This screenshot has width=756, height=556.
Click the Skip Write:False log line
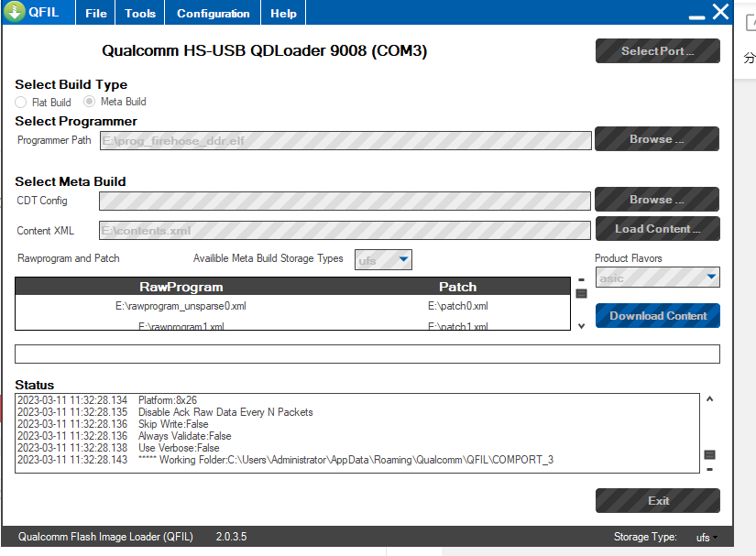click(x=113, y=424)
